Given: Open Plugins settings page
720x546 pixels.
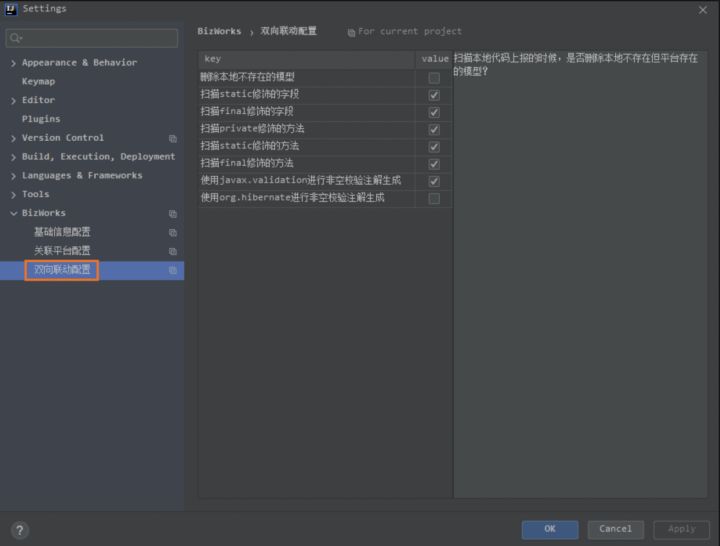Looking at the screenshot, I should (x=41, y=119).
